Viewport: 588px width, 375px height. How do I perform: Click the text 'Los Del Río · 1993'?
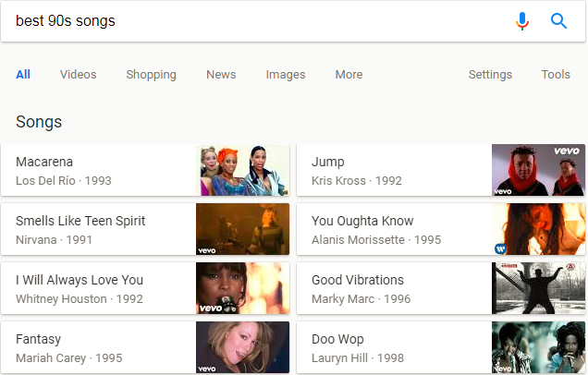tap(64, 180)
